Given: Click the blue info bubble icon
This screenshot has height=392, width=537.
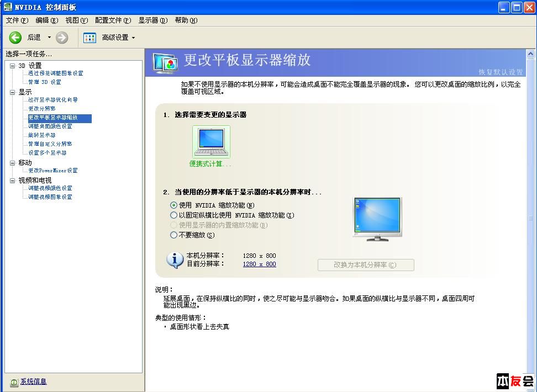Looking at the screenshot, I should click(x=175, y=260).
